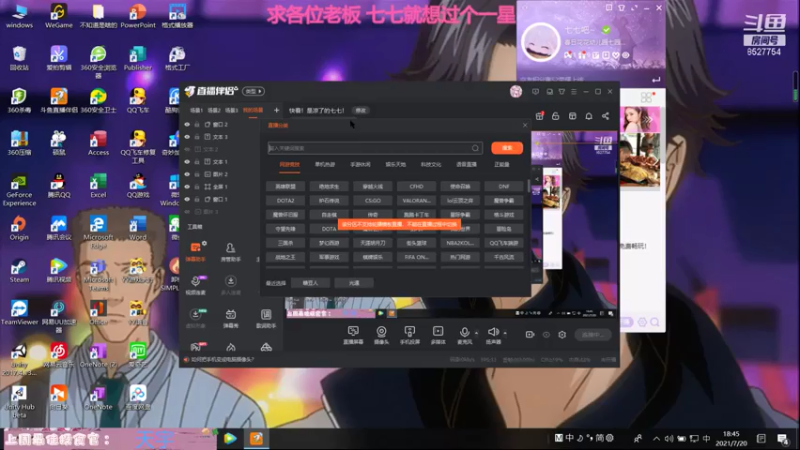The width and height of the screenshot is (800, 450).
Task: Expand speaker options arrow
Action: pos(505,333)
